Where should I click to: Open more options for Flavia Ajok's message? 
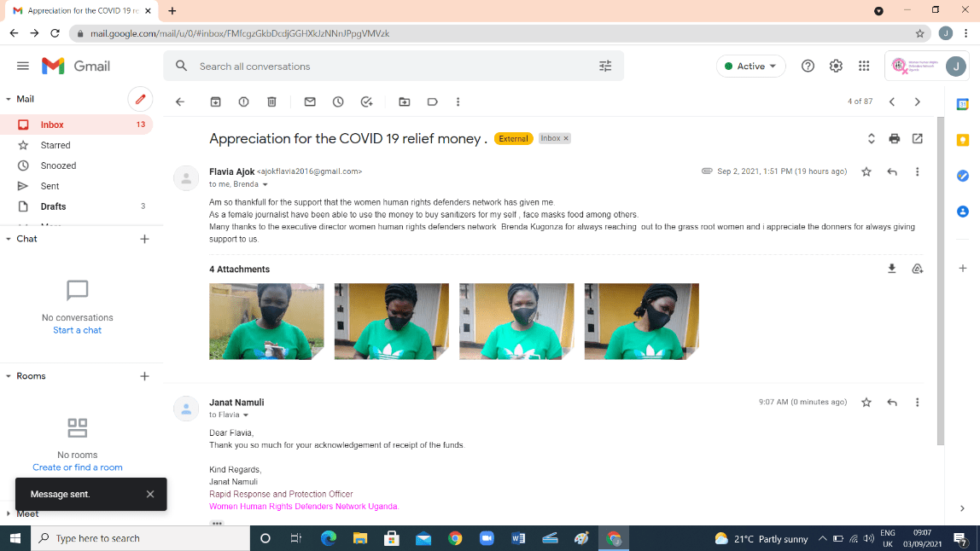click(x=918, y=171)
